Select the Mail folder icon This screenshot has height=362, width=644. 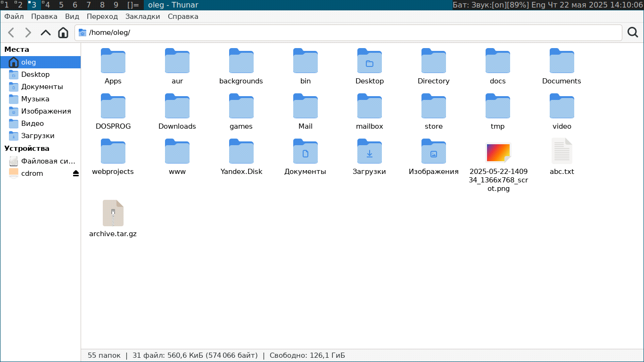(x=305, y=106)
